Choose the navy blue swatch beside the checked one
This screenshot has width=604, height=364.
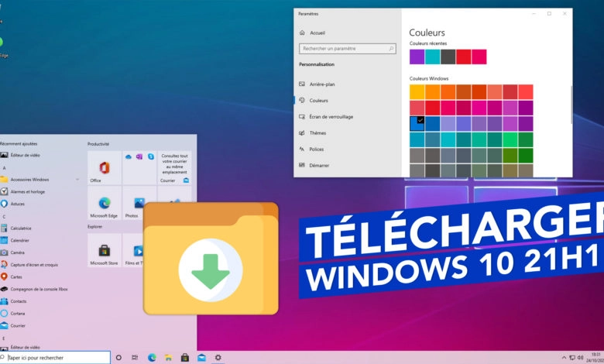(x=432, y=124)
